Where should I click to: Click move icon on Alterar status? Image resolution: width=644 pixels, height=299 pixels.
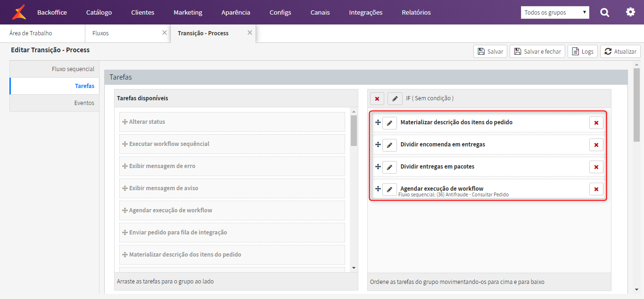[125, 121]
